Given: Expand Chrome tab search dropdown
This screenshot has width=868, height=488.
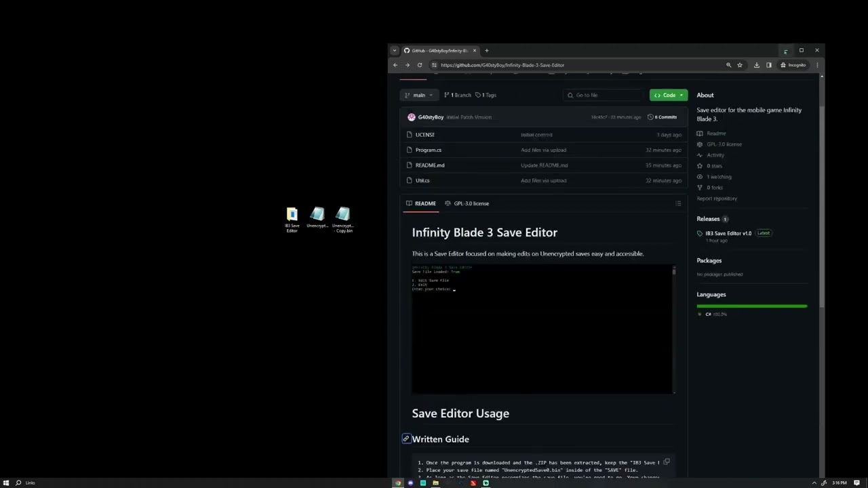Looking at the screenshot, I should (395, 50).
